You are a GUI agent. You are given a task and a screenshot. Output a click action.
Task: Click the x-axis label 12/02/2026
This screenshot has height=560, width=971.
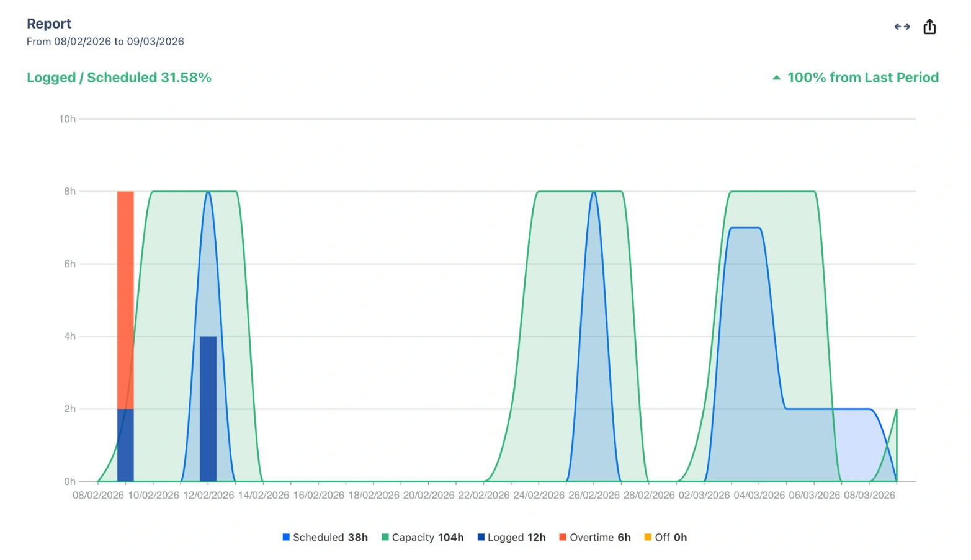click(x=208, y=495)
